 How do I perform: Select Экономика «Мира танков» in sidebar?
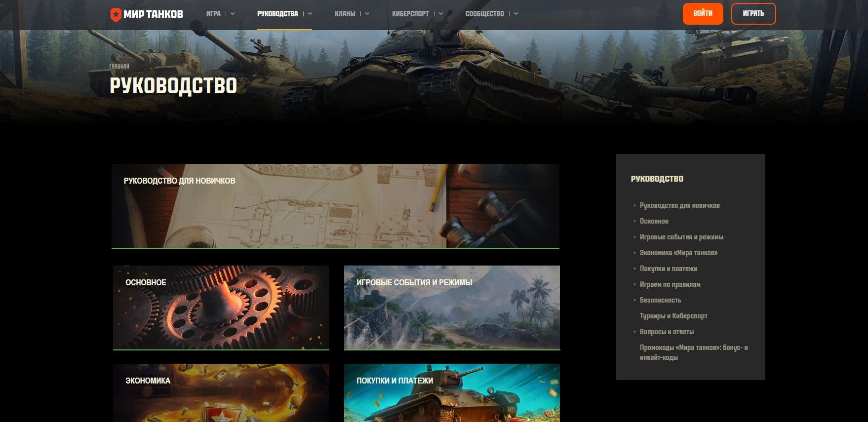678,253
